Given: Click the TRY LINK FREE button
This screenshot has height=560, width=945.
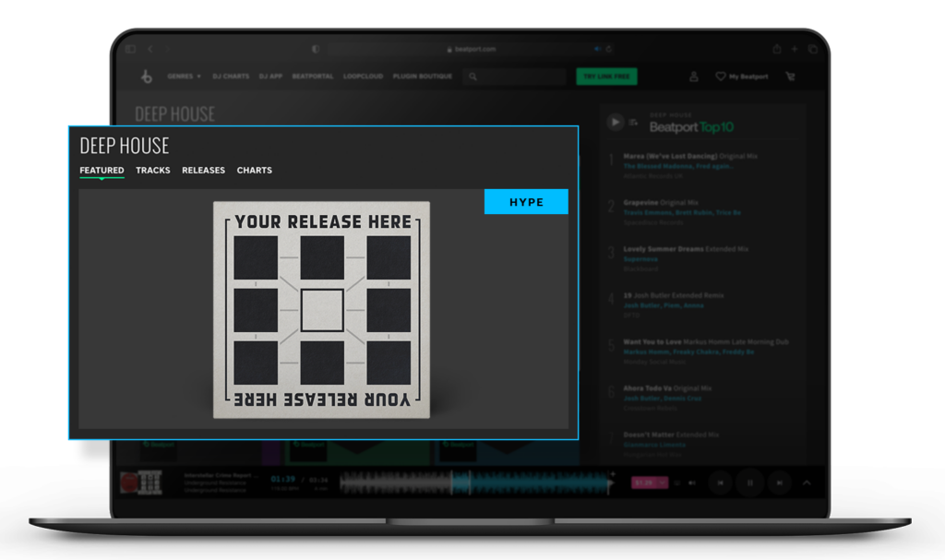Looking at the screenshot, I should (x=606, y=77).
